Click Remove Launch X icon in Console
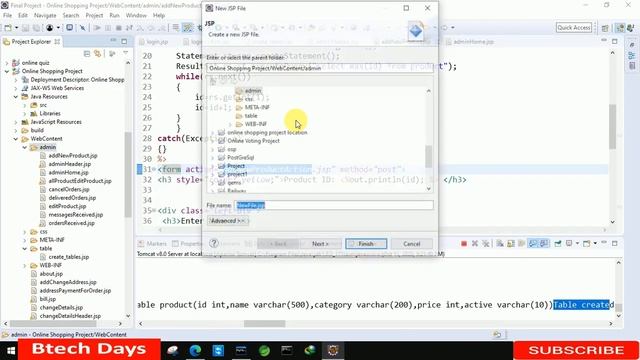The width and height of the screenshot is (640, 360). coord(475,244)
